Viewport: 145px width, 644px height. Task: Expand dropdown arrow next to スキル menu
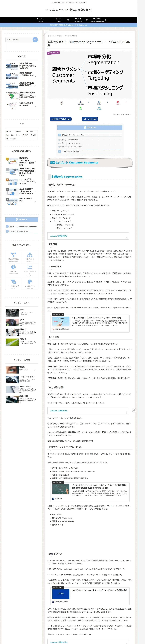[68, 20]
